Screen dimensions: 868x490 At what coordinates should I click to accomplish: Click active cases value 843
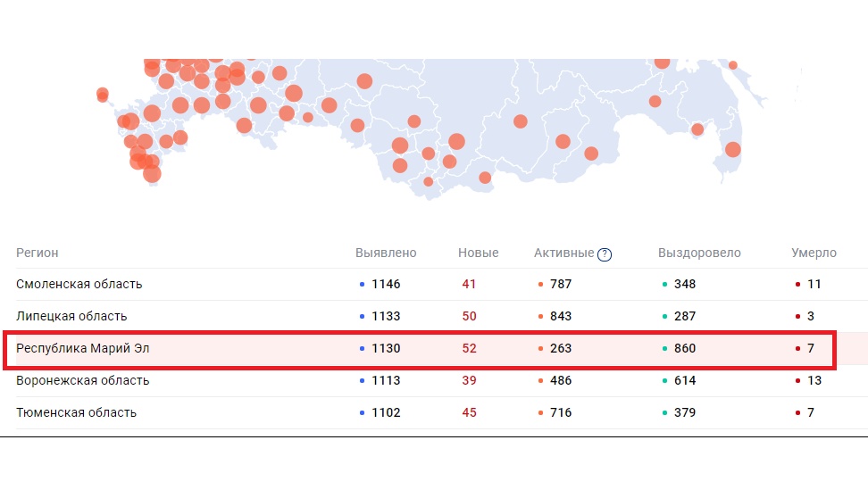tap(561, 316)
